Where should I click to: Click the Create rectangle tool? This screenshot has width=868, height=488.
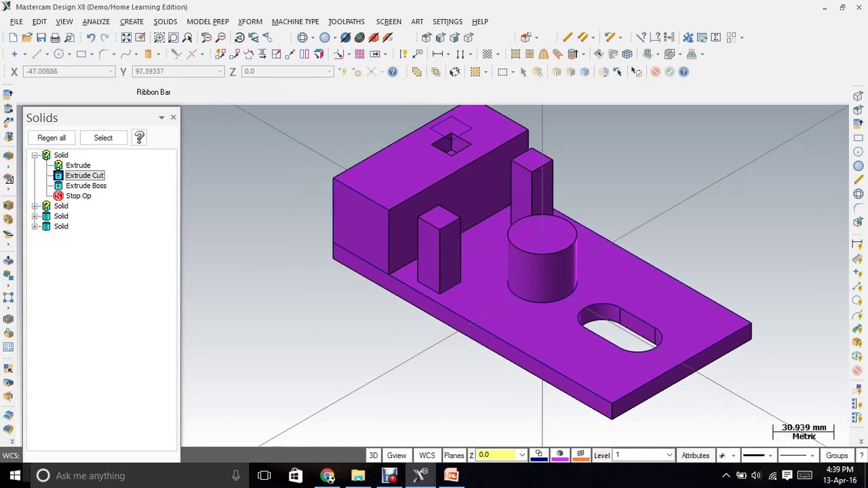[x=81, y=54]
